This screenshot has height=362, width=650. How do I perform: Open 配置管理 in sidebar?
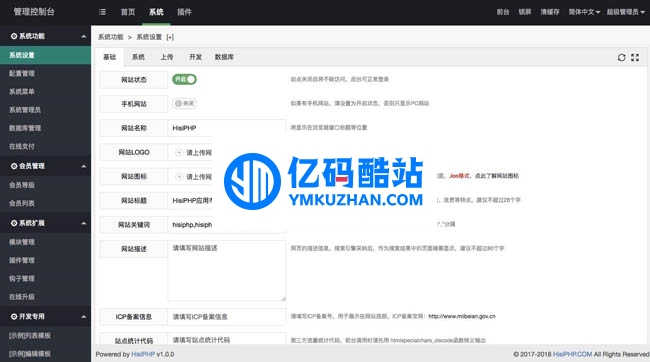[x=45, y=73]
